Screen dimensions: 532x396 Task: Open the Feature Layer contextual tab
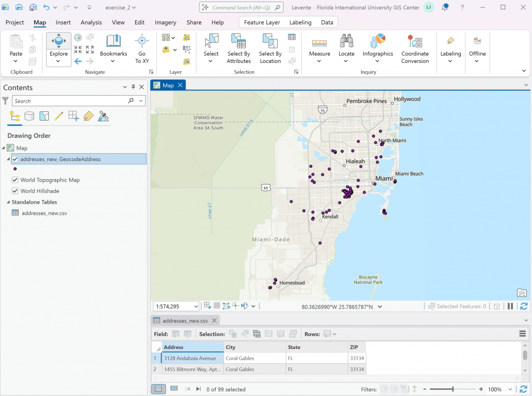tap(262, 22)
